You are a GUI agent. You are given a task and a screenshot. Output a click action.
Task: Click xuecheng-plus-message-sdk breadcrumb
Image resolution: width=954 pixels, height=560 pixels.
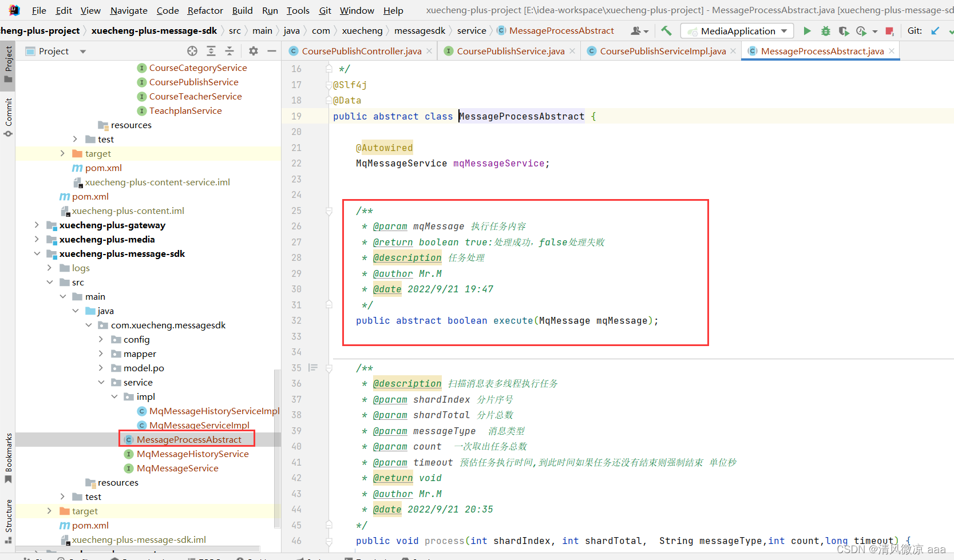point(154,31)
